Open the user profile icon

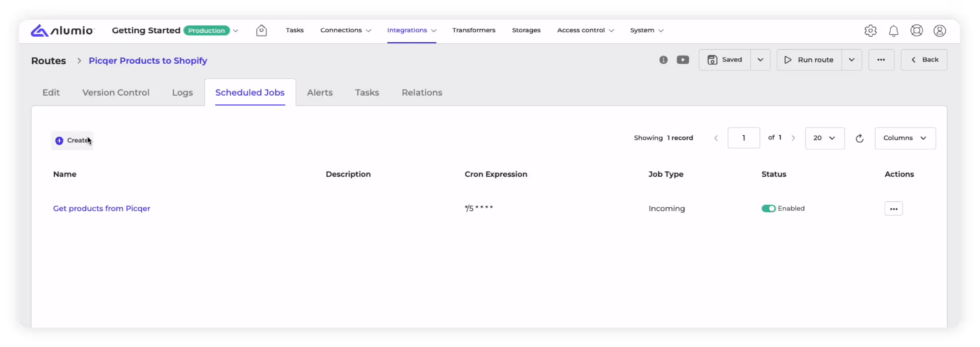(939, 31)
